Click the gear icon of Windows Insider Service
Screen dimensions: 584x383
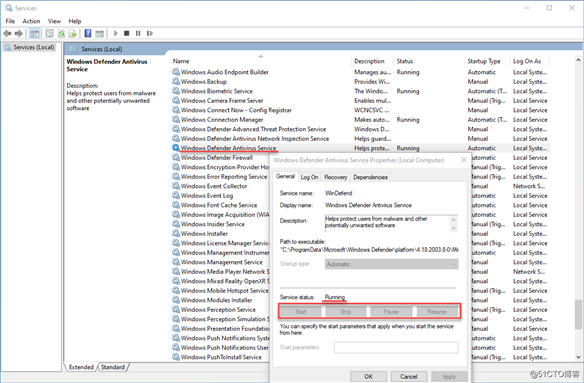coord(176,224)
